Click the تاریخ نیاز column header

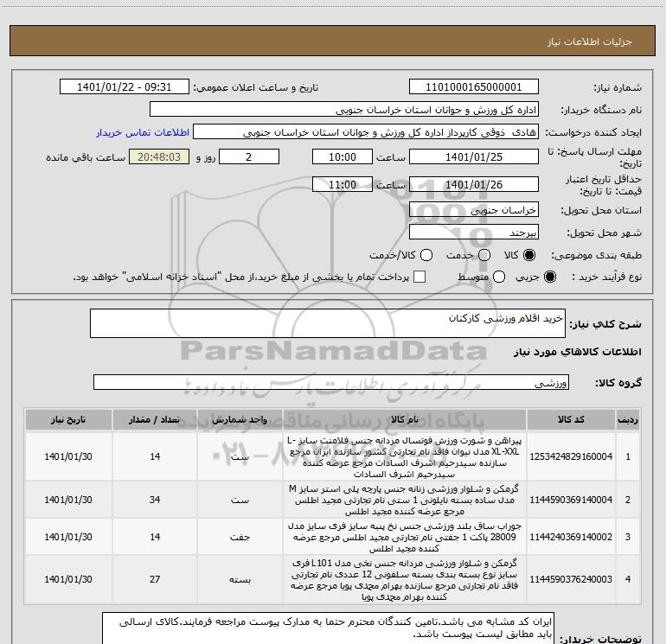click(68, 420)
